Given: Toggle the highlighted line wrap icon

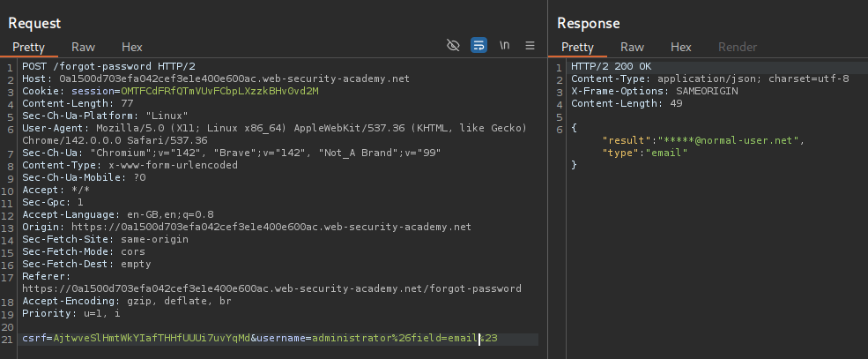Looking at the screenshot, I should pyautogui.click(x=479, y=45).
